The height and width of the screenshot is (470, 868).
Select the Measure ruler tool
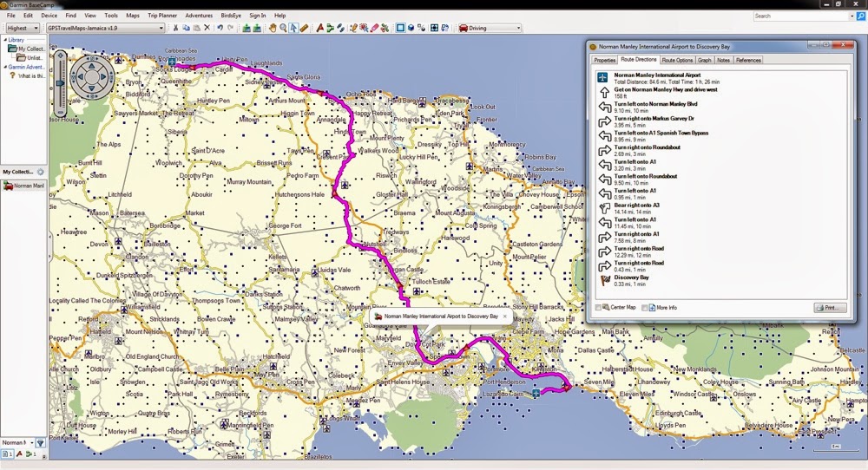point(304,28)
